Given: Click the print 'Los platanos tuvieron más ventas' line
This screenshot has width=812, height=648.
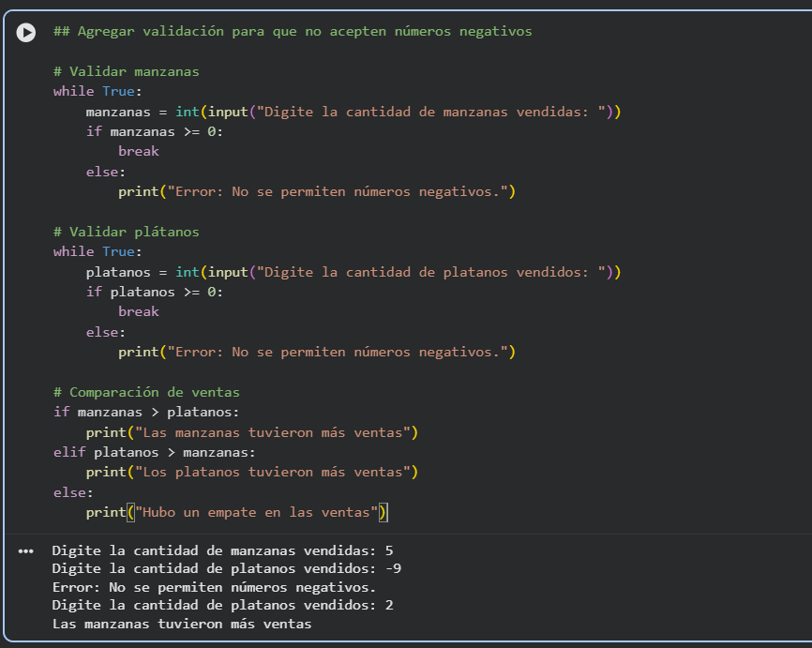Looking at the screenshot, I should 251,472.
